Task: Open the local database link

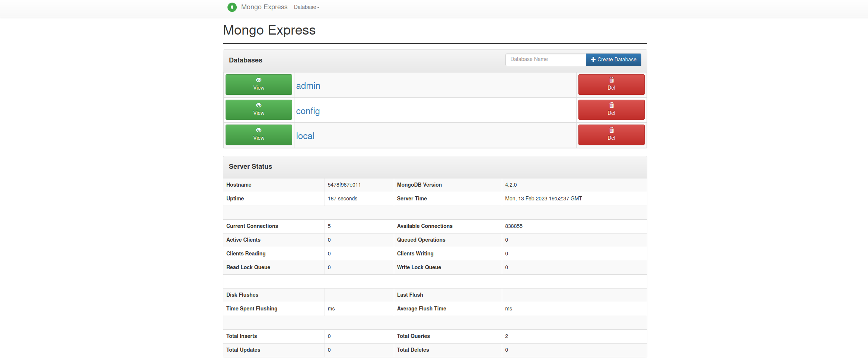Action: [x=305, y=136]
